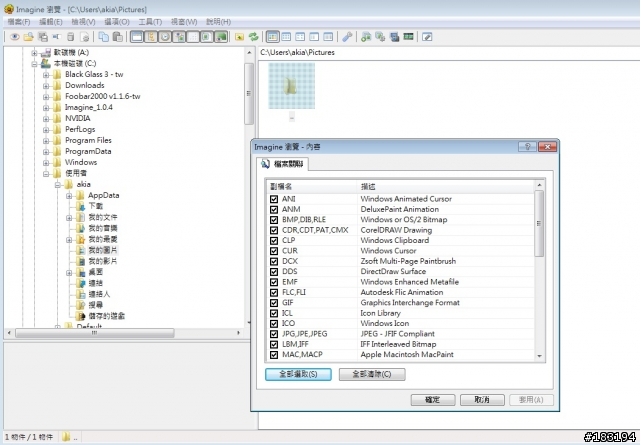Collapse the 本機磁碟 (C:) node
641x445 pixels.
tap(35, 63)
